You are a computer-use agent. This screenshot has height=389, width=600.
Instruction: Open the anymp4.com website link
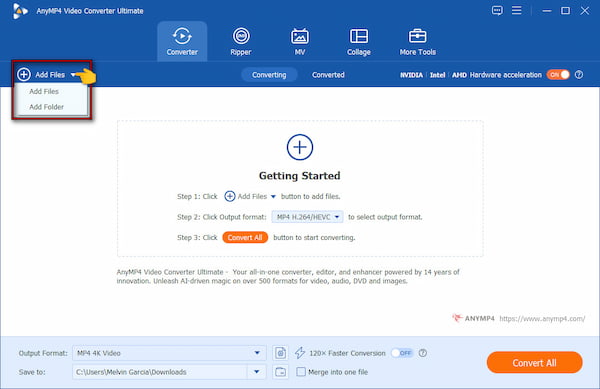542,319
